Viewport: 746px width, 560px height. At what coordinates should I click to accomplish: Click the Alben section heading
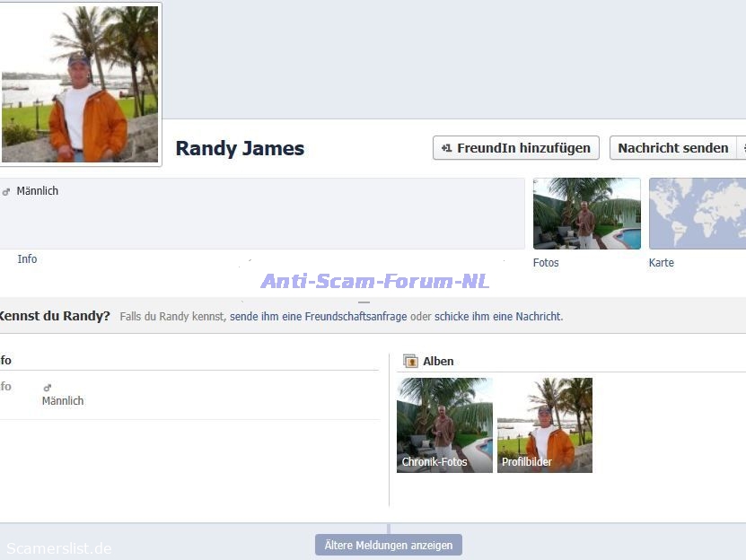click(438, 361)
